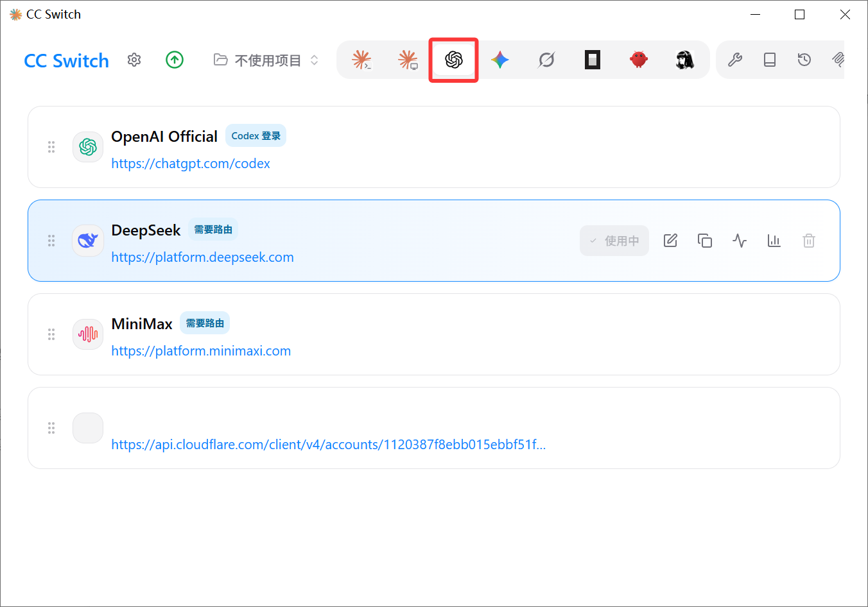Image resolution: width=868 pixels, height=607 pixels.
Task: Click the 使用中 button on DeepSeek
Action: pyautogui.click(x=614, y=241)
